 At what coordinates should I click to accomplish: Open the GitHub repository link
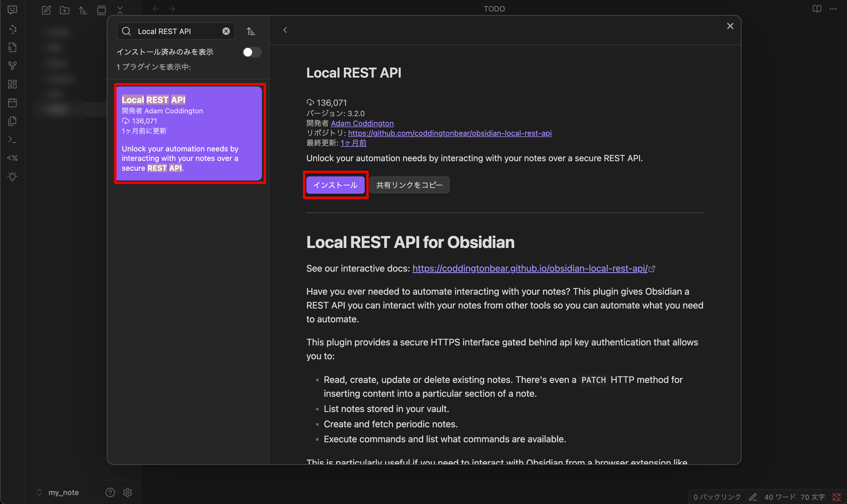(x=449, y=133)
